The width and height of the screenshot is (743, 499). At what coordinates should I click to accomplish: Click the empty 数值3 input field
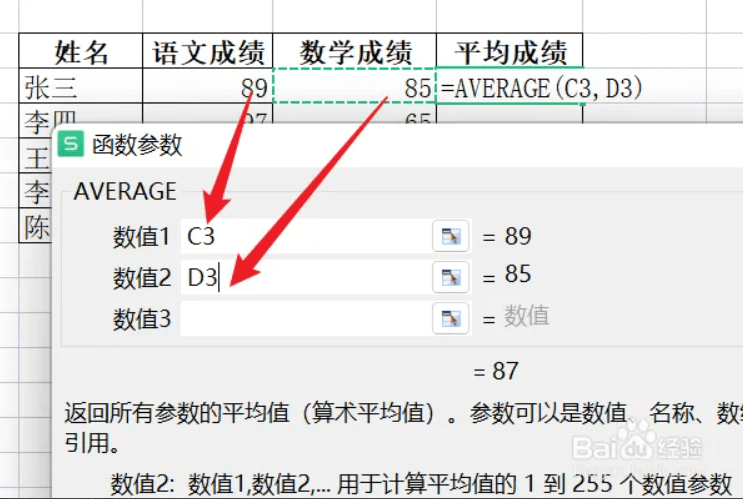point(305,318)
